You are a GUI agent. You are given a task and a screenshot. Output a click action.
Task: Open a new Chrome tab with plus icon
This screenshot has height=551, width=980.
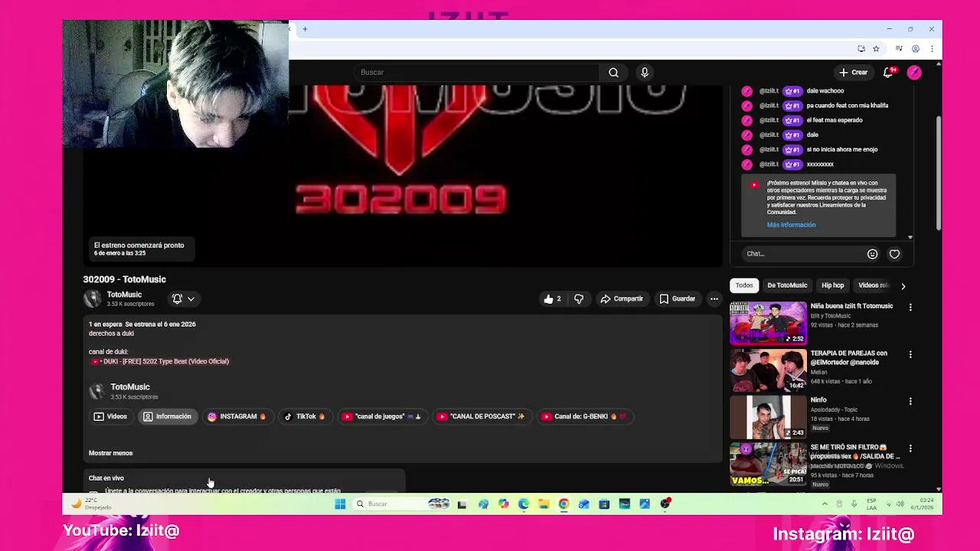coord(305,29)
